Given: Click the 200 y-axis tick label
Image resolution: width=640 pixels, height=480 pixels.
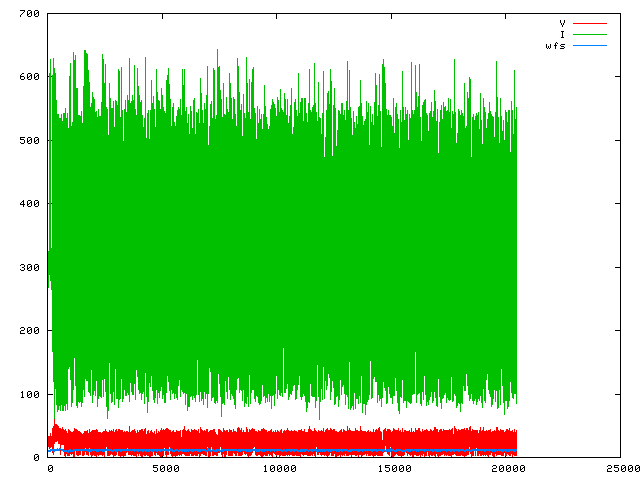Looking at the screenshot, I should tap(28, 331).
